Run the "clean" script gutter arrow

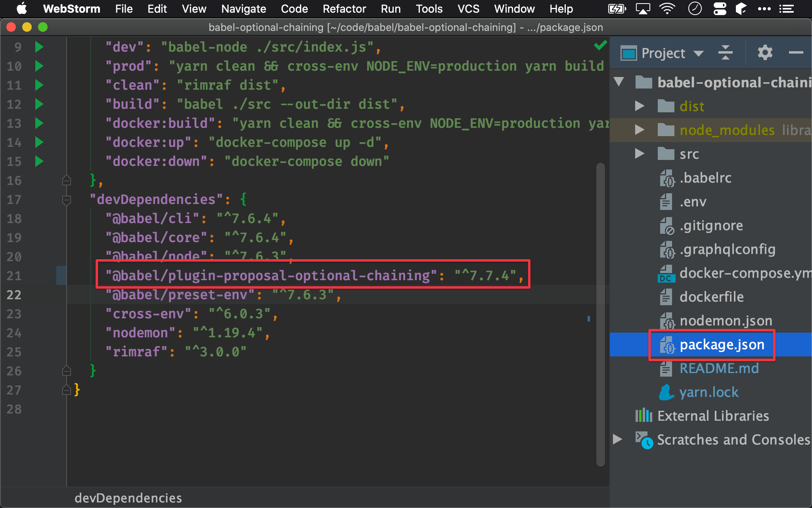(x=39, y=85)
